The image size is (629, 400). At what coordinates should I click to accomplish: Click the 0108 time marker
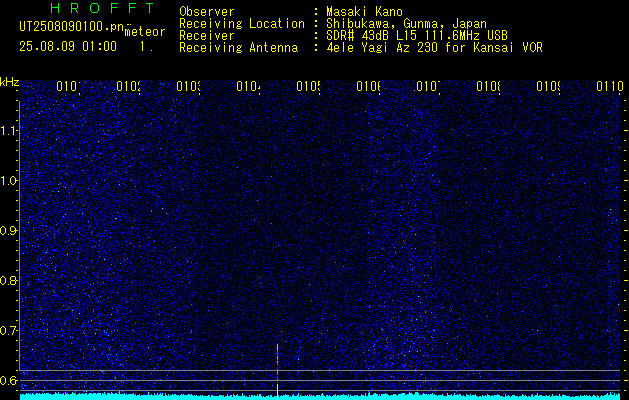489,86
